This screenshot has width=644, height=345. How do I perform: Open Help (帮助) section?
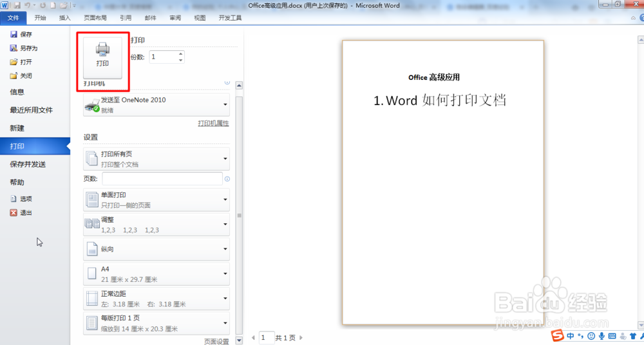(17, 182)
